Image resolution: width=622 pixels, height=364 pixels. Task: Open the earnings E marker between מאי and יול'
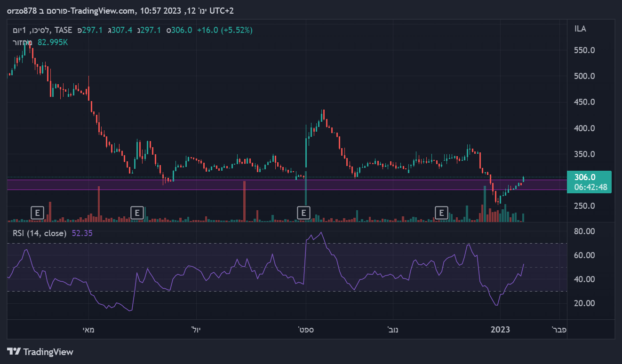coord(137,213)
